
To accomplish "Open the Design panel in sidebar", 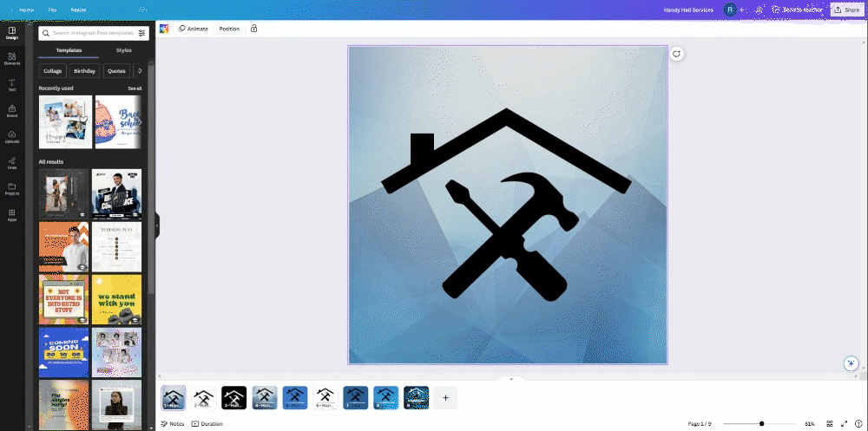I will (x=11, y=33).
